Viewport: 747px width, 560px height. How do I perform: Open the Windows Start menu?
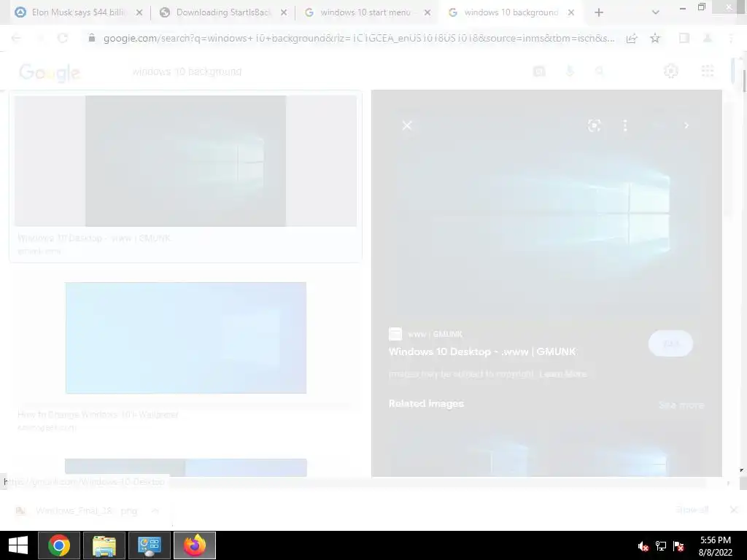(x=18, y=545)
